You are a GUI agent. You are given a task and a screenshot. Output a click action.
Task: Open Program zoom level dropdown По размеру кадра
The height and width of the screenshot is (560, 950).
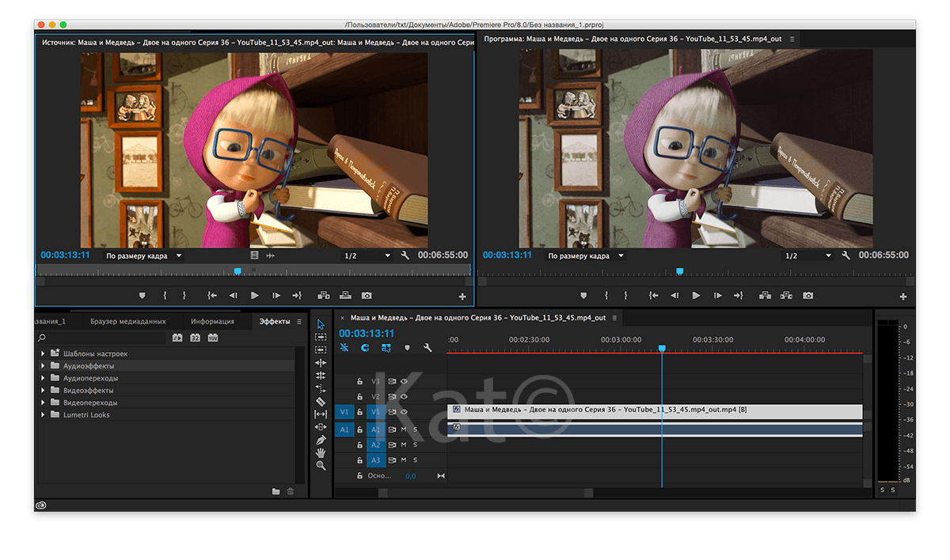tap(585, 255)
